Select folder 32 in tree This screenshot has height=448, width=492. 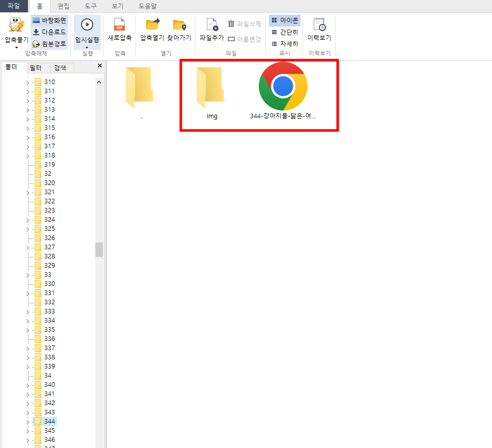[48, 174]
